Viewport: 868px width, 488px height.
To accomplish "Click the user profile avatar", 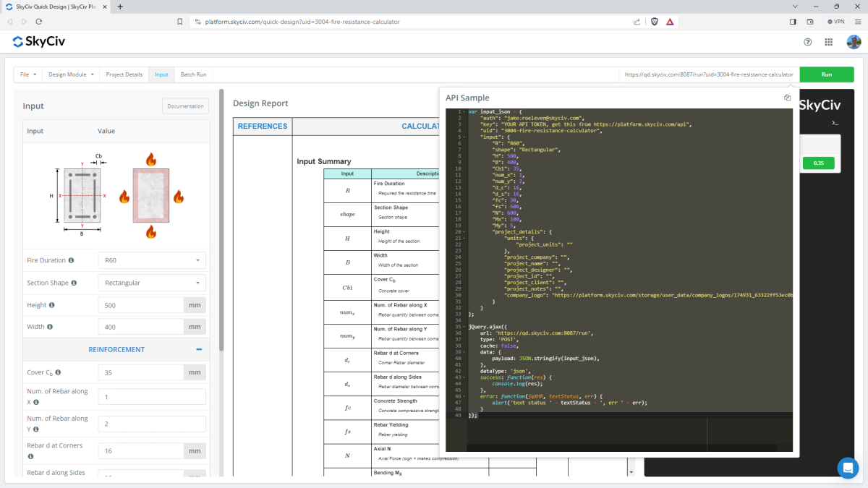I will point(854,42).
